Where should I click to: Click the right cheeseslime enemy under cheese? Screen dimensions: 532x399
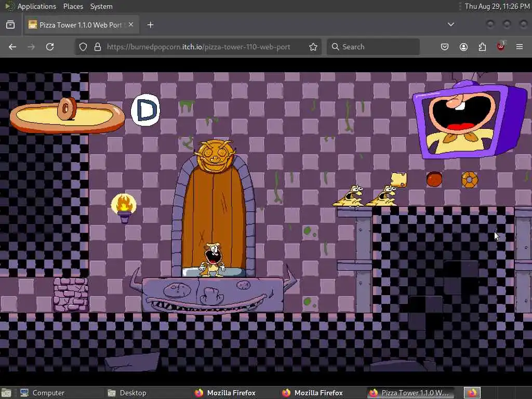(382, 196)
